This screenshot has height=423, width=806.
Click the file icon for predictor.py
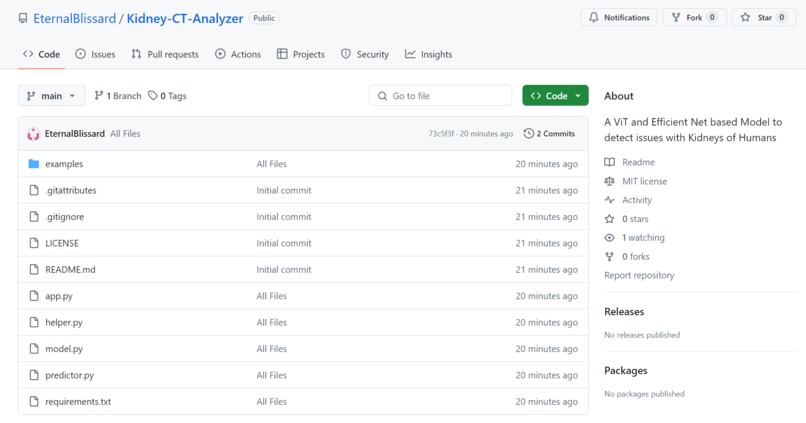34,375
